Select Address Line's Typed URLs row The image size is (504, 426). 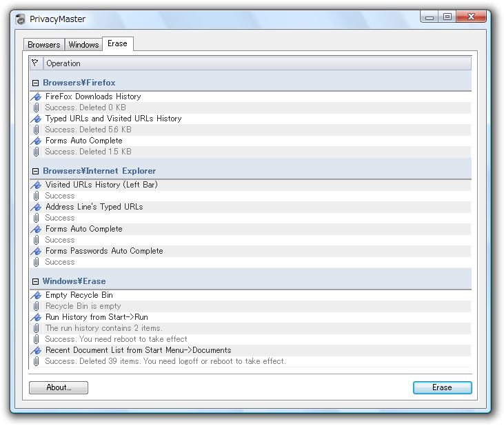[x=251, y=207]
